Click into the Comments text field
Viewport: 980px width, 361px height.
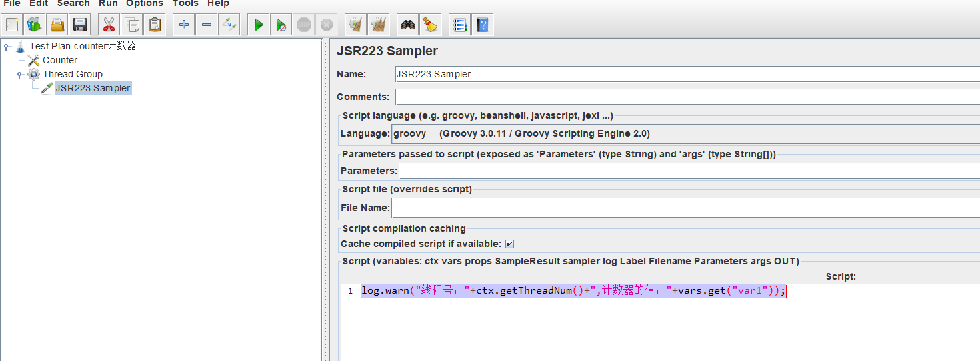(x=687, y=97)
